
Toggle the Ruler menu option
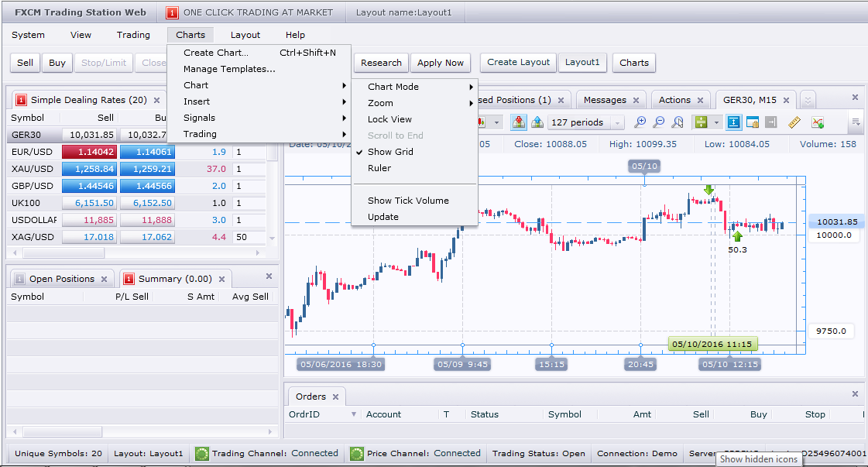point(414,168)
